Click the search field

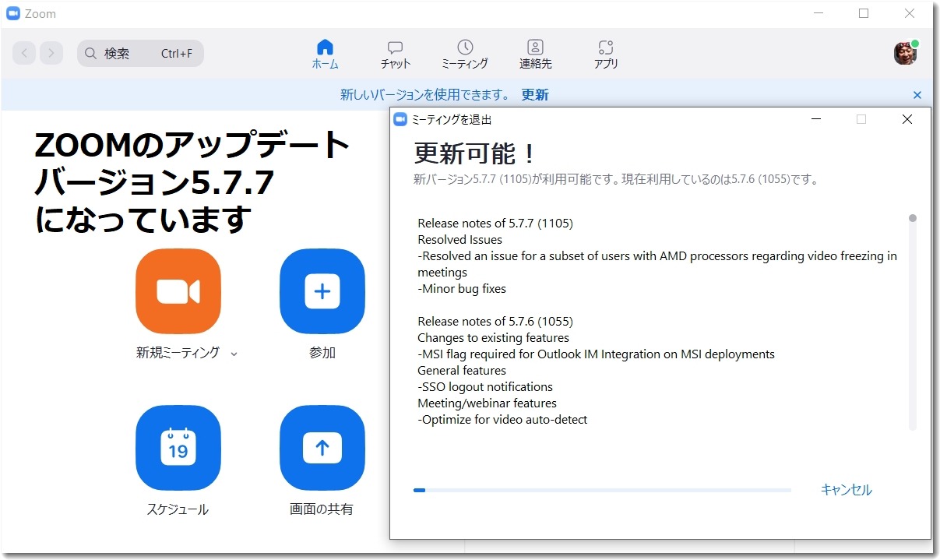(140, 54)
